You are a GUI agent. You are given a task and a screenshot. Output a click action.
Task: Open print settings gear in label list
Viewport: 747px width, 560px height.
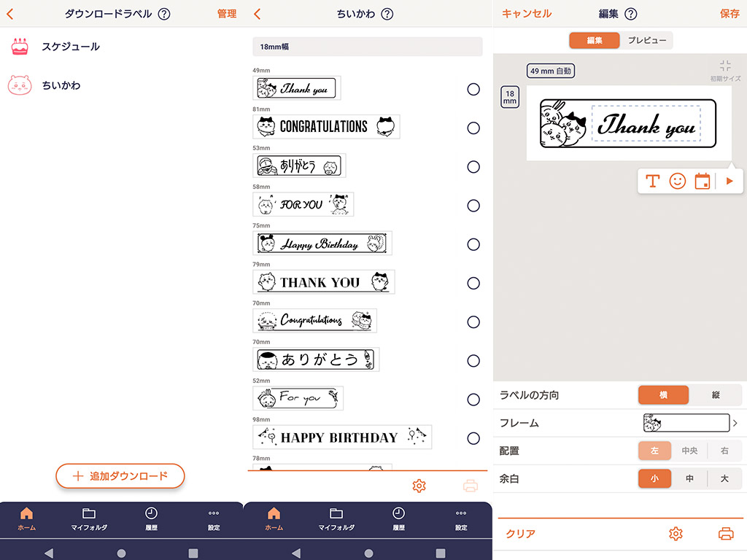coord(419,486)
